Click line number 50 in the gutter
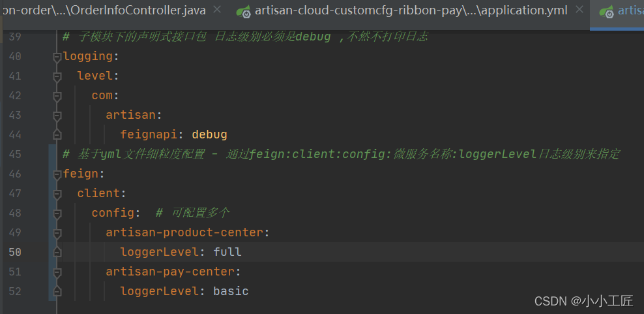 tap(15, 252)
